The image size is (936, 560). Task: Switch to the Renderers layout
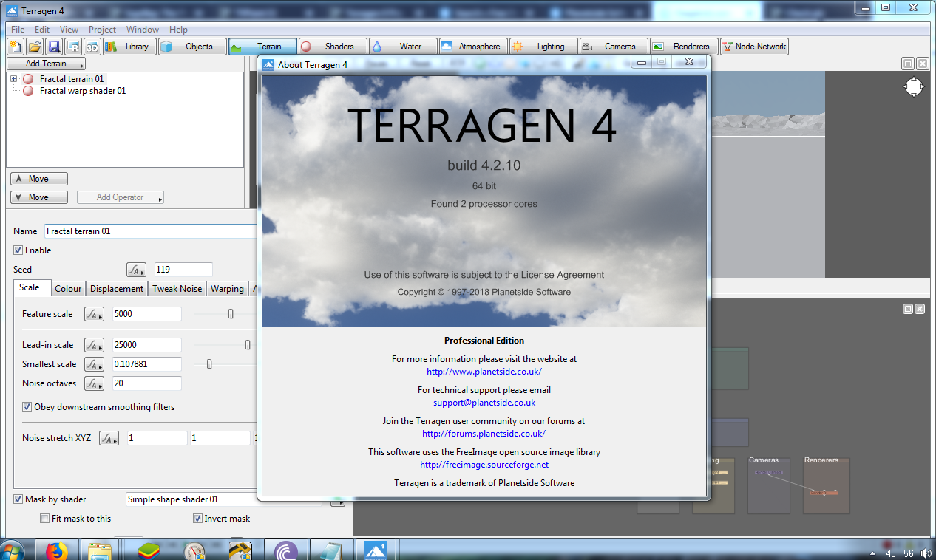[x=684, y=47]
